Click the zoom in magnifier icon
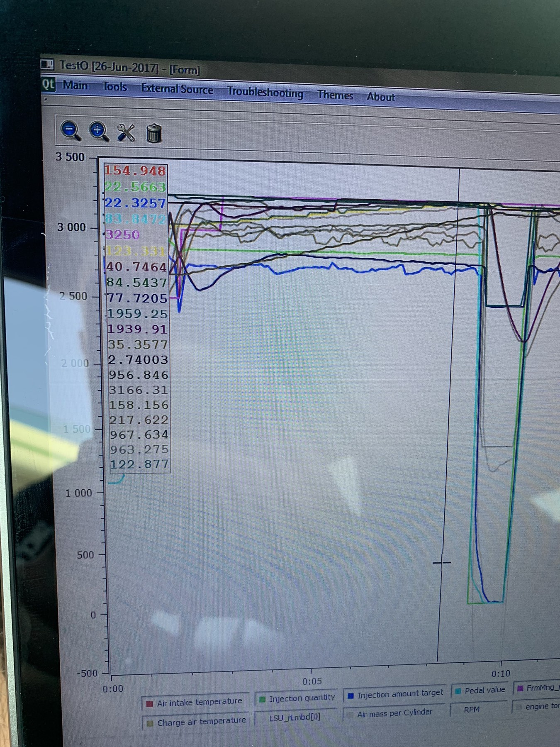The image size is (560, 747). [x=98, y=132]
